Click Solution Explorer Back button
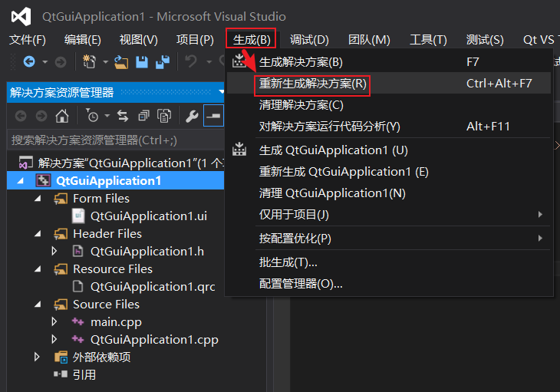 point(21,116)
